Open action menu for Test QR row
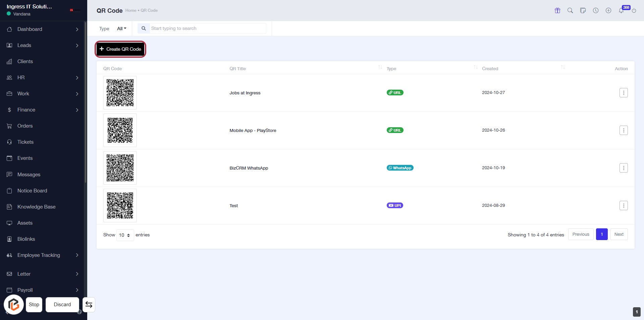The width and height of the screenshot is (644, 320). [x=624, y=205]
